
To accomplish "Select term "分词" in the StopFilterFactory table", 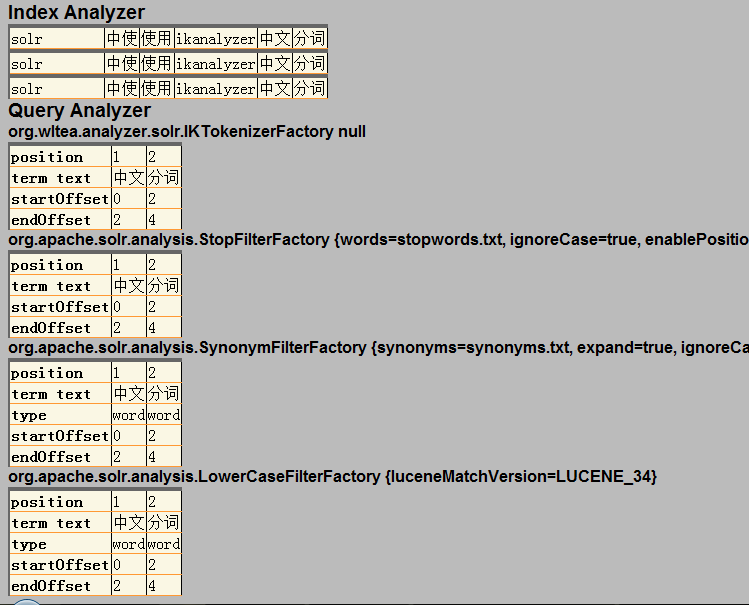I will pos(164,286).
